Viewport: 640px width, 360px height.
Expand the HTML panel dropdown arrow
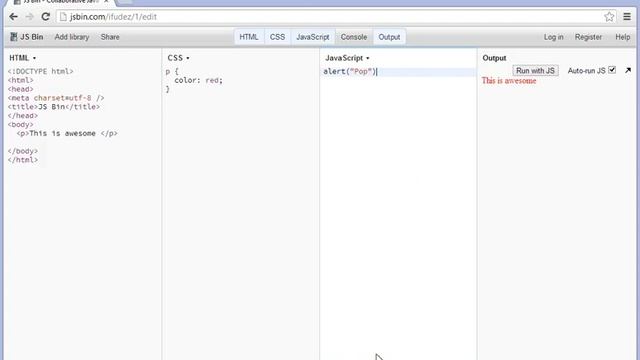point(34,58)
